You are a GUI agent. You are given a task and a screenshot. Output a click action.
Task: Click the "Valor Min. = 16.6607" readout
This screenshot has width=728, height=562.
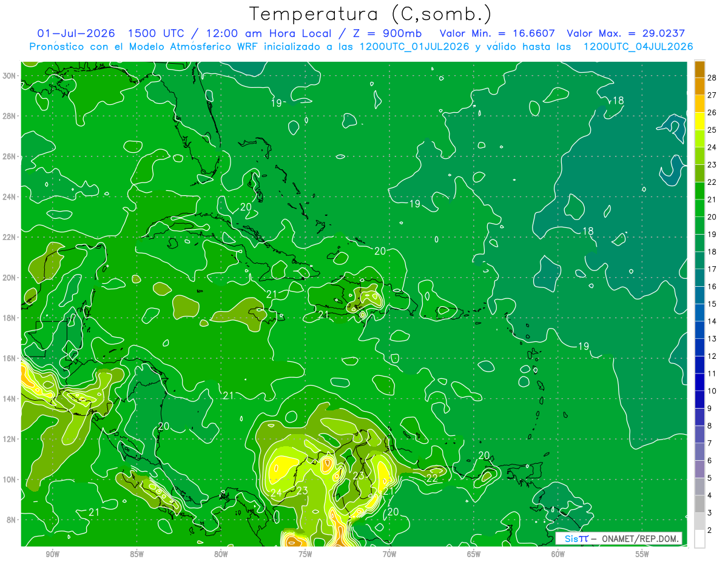pos(497,33)
